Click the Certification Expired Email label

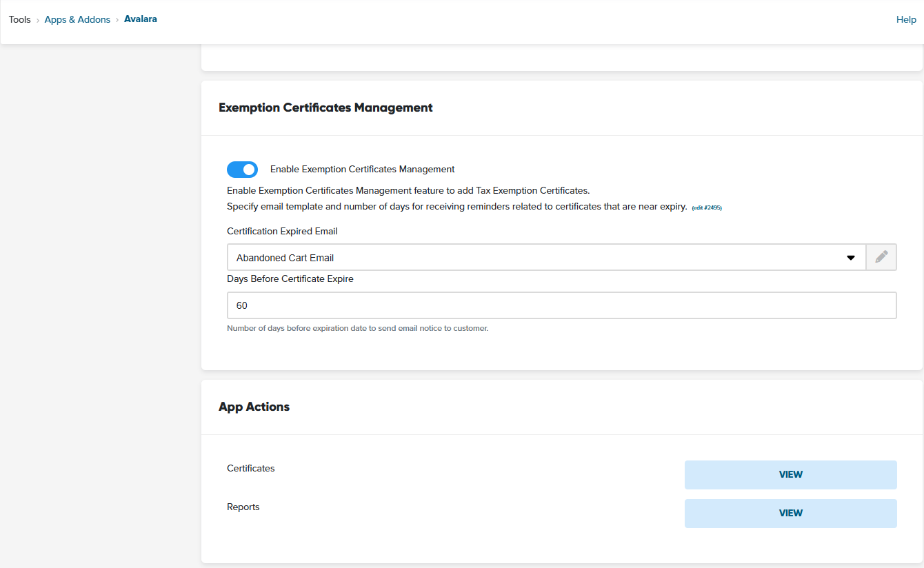pos(282,231)
